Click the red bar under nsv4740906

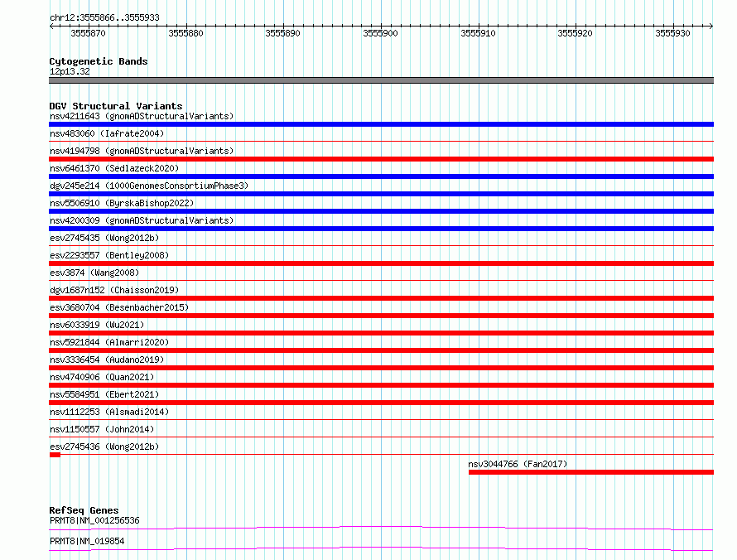click(381, 385)
